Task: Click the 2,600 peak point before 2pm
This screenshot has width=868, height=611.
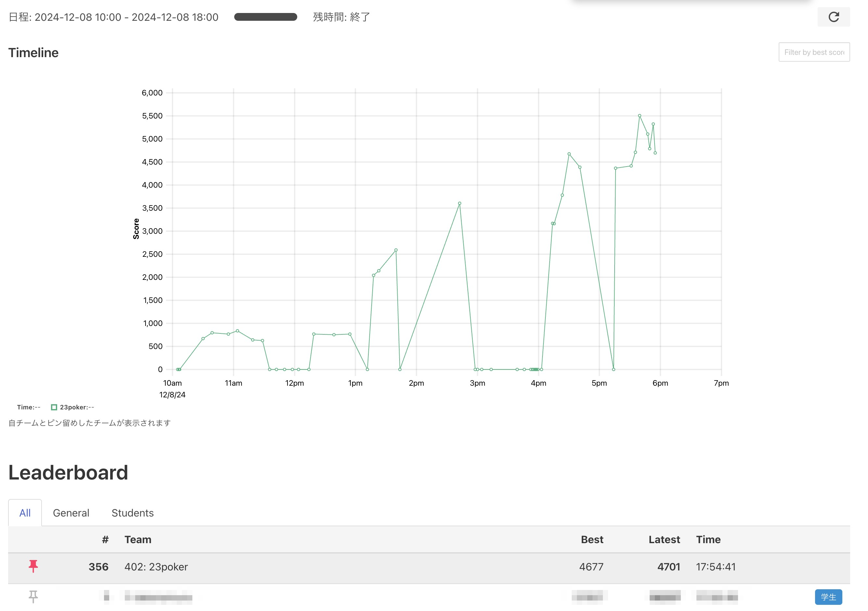Action: point(396,250)
